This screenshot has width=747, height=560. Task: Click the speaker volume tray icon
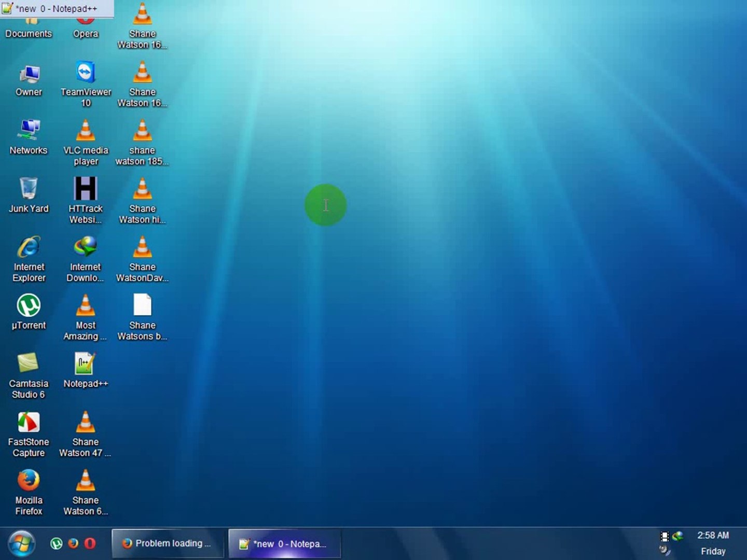665,550
